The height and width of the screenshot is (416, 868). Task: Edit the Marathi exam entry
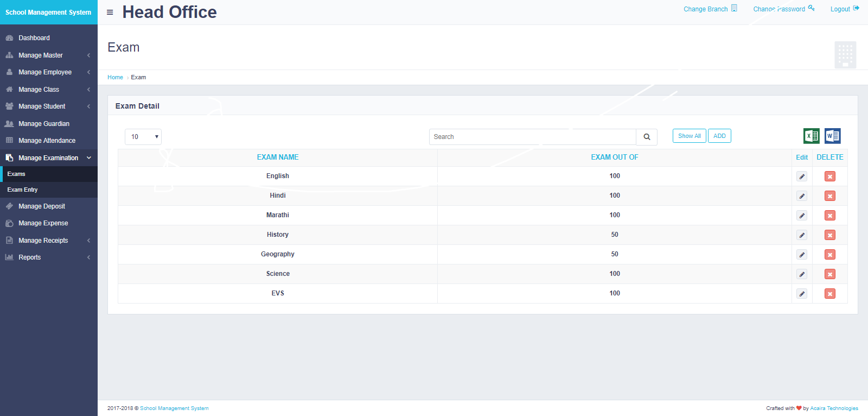click(802, 216)
